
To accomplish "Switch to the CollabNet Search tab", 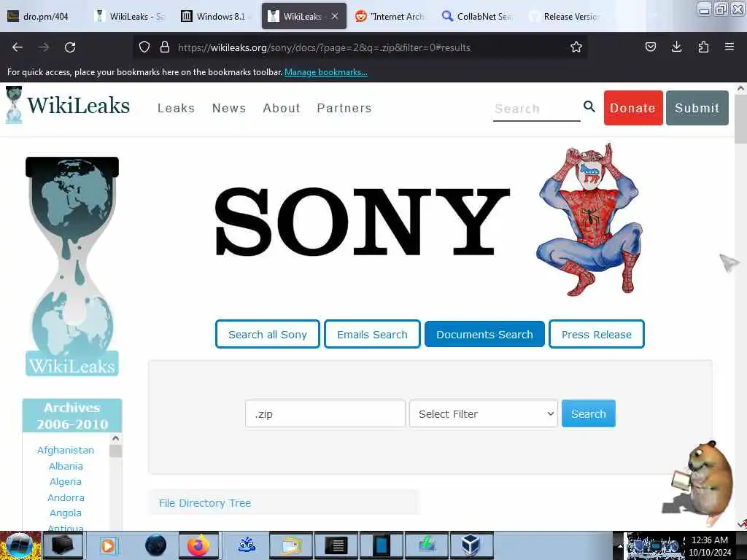I will [476, 17].
